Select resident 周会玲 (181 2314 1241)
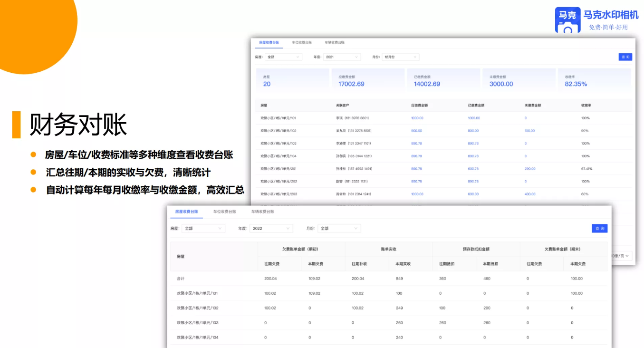 [354, 194]
